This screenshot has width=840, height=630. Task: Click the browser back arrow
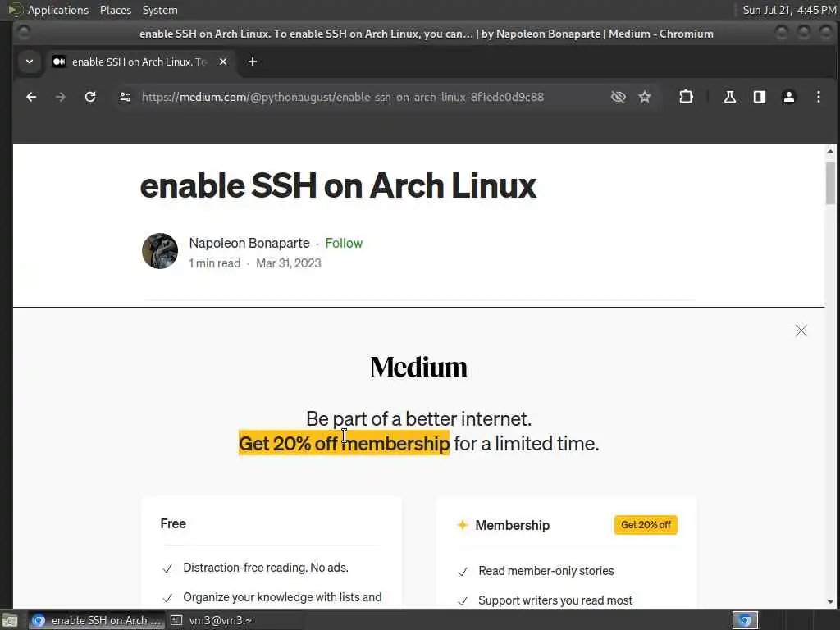coord(31,97)
